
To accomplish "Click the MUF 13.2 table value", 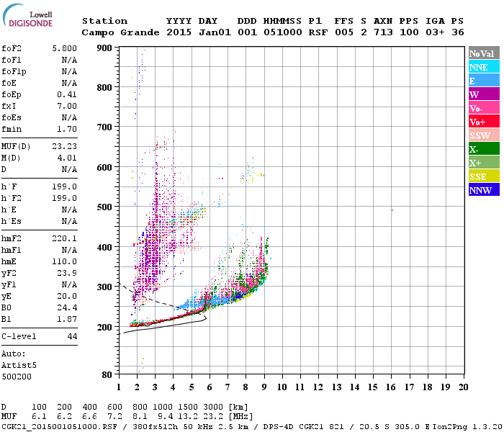I will (189, 417).
